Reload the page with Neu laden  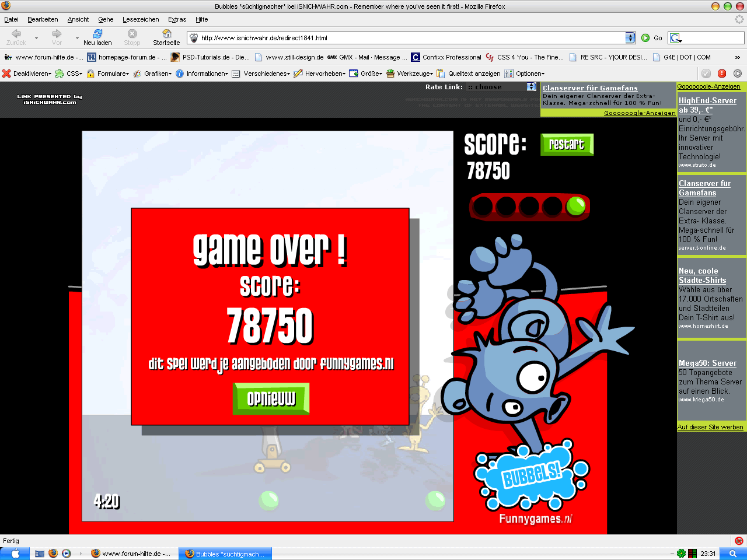click(x=97, y=37)
